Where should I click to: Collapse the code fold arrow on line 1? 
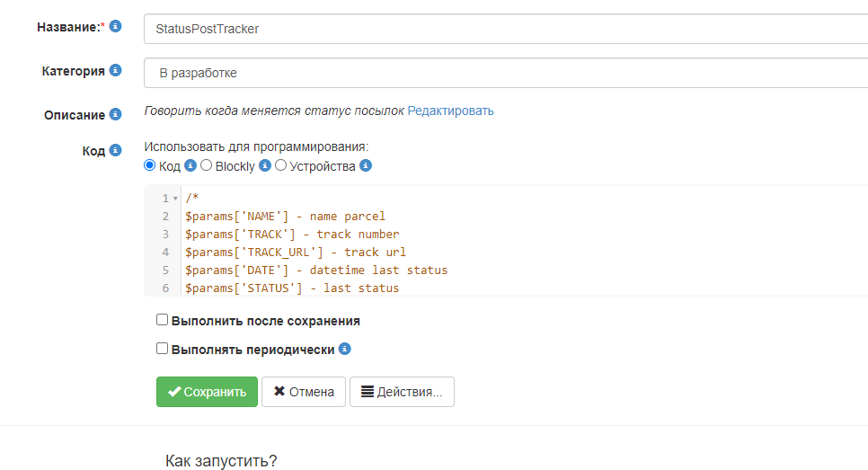[175, 199]
